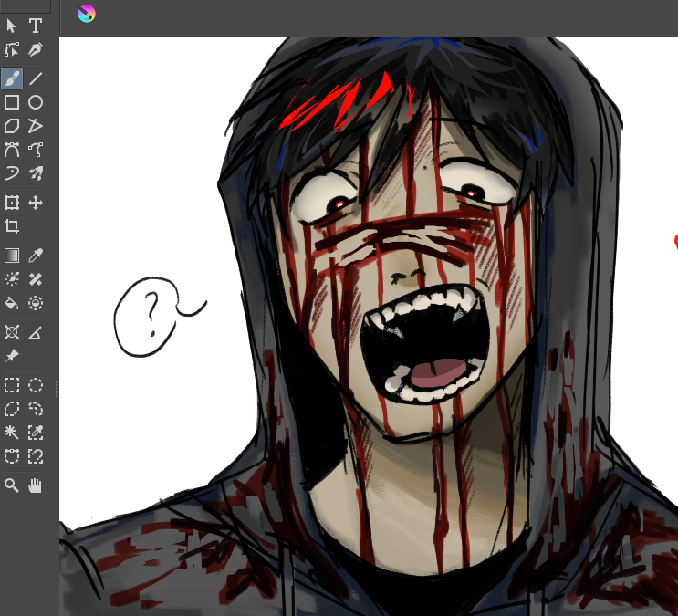Choose the Gradient tool
The height and width of the screenshot is (616, 678).
tap(12, 256)
